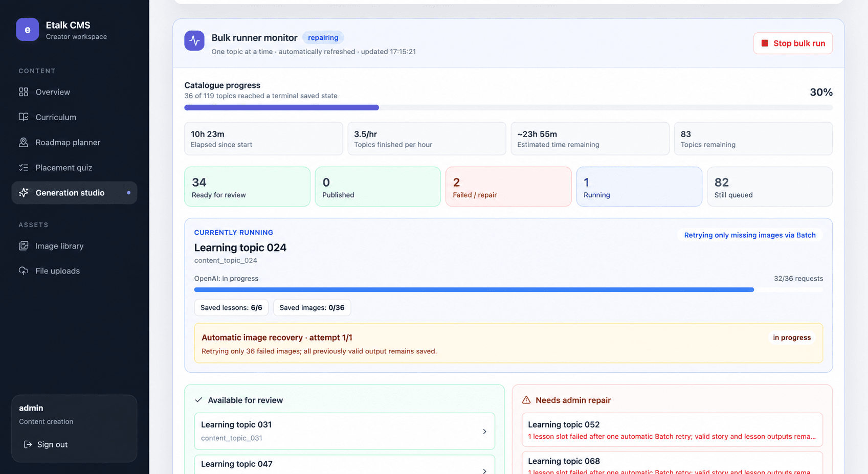Click the OpenAI requests progress bar
Screen dimensions: 868x474
click(508, 290)
